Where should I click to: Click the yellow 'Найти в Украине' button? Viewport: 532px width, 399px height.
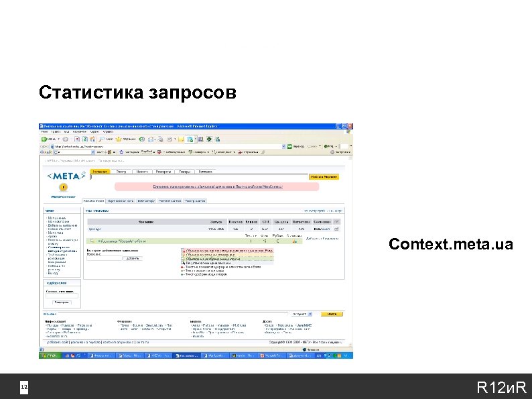(324, 176)
